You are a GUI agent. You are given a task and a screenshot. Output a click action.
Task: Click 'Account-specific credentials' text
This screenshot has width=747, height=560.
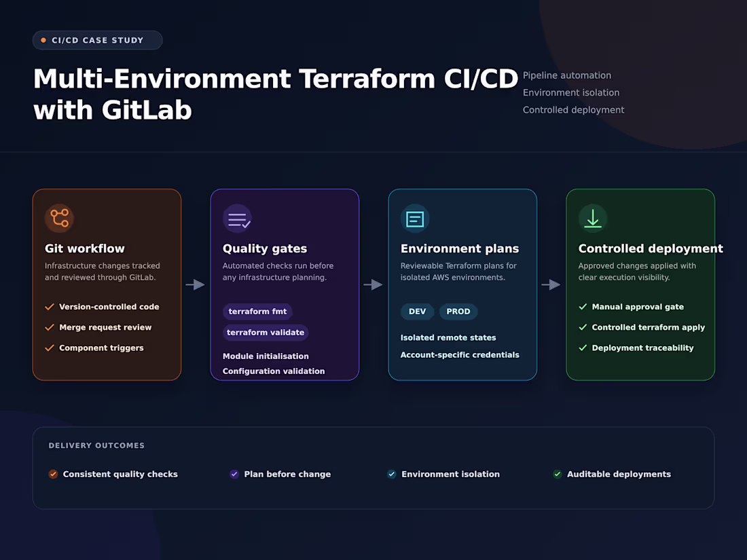pyautogui.click(x=460, y=355)
